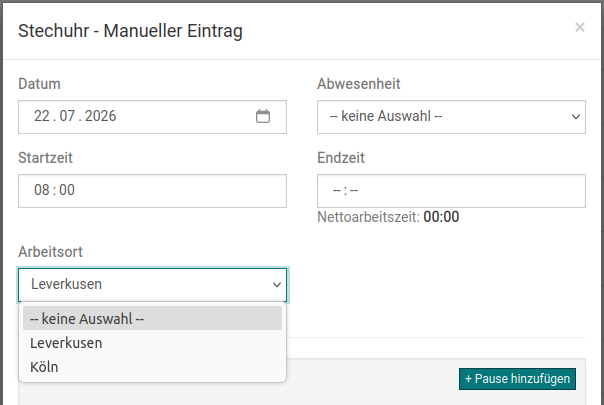This screenshot has width=604, height=405.
Task: Open the calendar picker icon in Datum
Action: tap(263, 116)
